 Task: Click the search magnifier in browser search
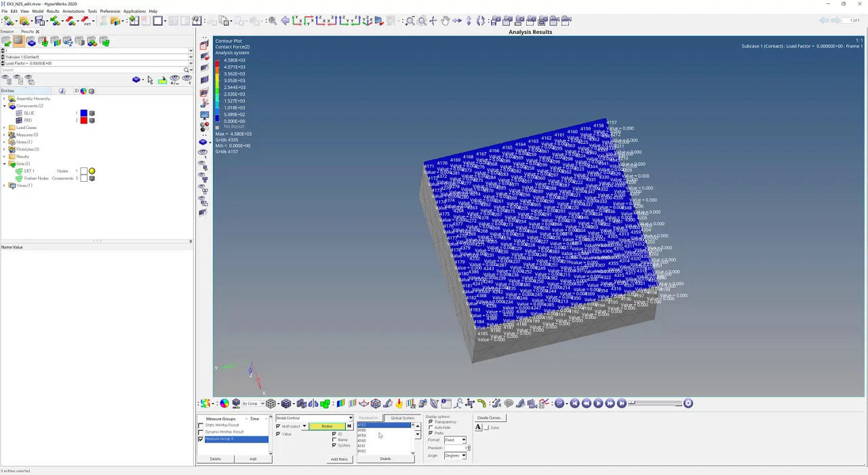click(186, 70)
